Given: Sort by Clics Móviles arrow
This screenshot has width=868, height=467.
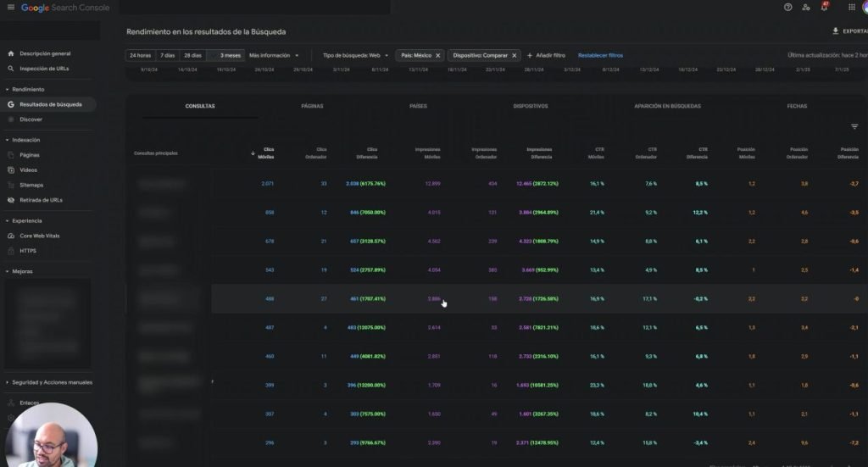Looking at the screenshot, I should pyautogui.click(x=253, y=153).
